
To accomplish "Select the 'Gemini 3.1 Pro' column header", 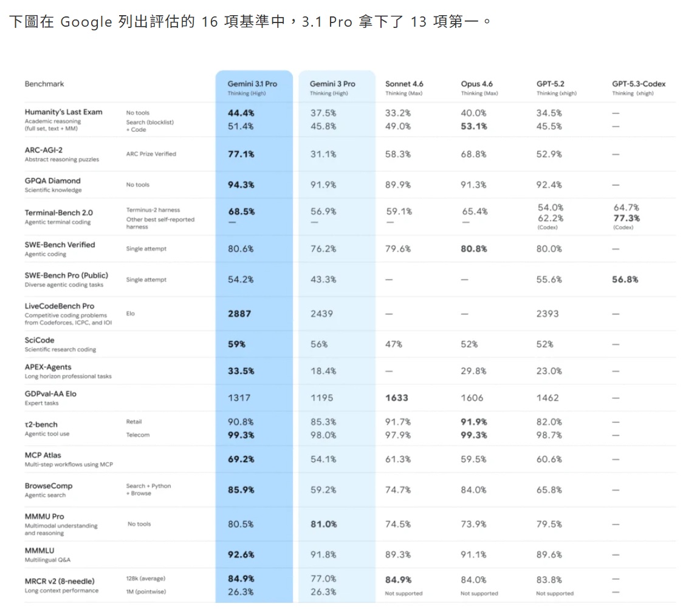I will pyautogui.click(x=252, y=84).
